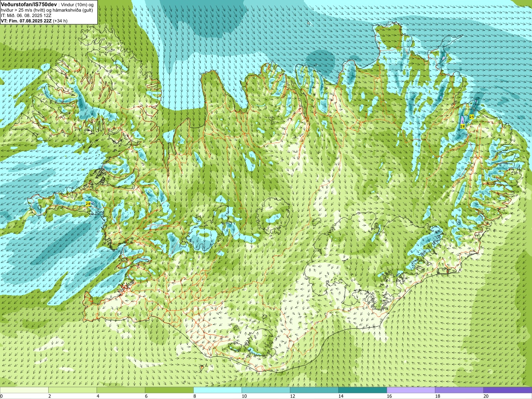Click the legend scale number 4
This screenshot has width=532, height=399.
pyautogui.click(x=98, y=396)
